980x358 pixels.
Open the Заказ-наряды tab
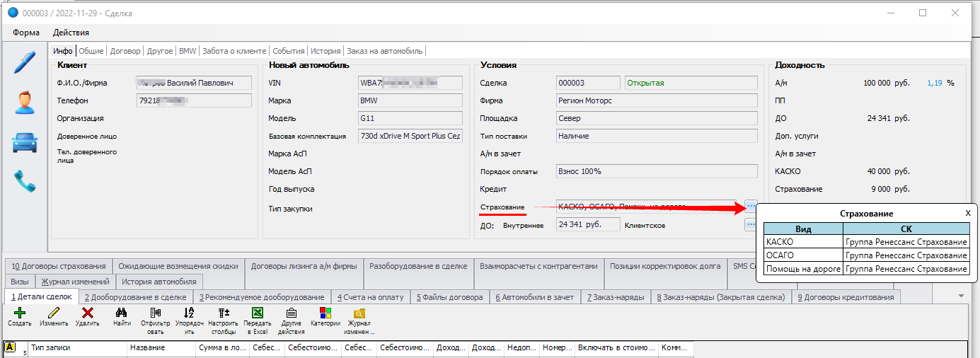pyautogui.click(x=615, y=297)
